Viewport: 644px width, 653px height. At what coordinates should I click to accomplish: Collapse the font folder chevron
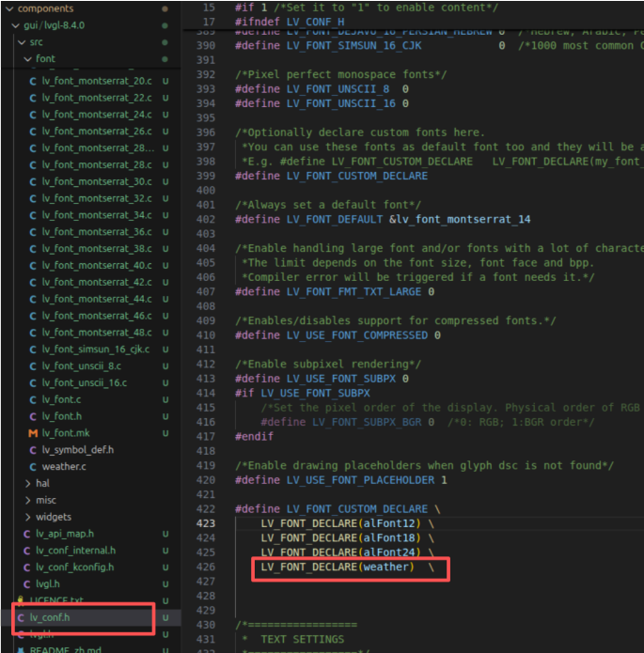pyautogui.click(x=27, y=58)
